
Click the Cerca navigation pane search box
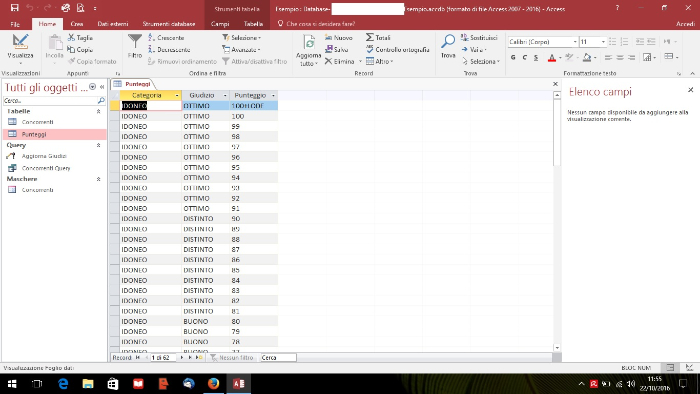pos(50,101)
